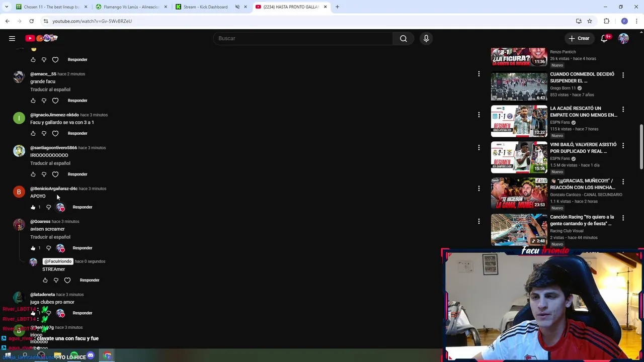The height and width of the screenshot is (362, 644).
Task: Open options menu for @santiagoontivero5866 comment
Action: point(478,147)
